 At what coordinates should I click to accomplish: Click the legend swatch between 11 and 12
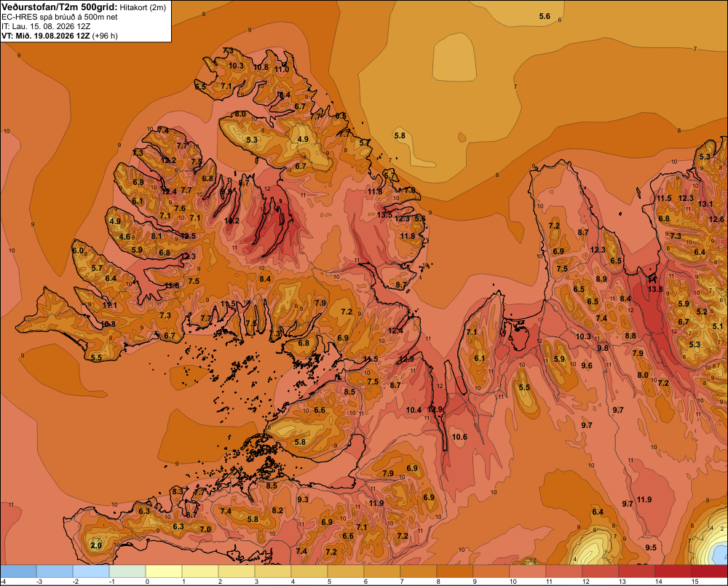[x=563, y=571]
